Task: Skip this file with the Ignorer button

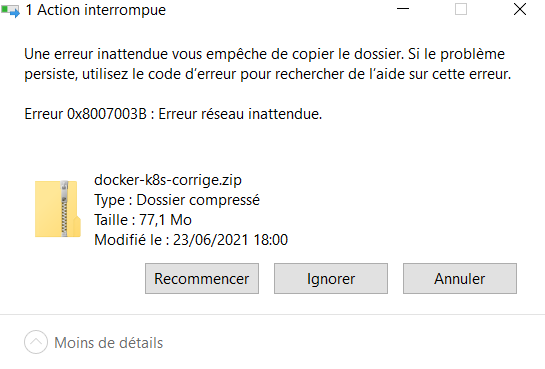Action: point(331,279)
